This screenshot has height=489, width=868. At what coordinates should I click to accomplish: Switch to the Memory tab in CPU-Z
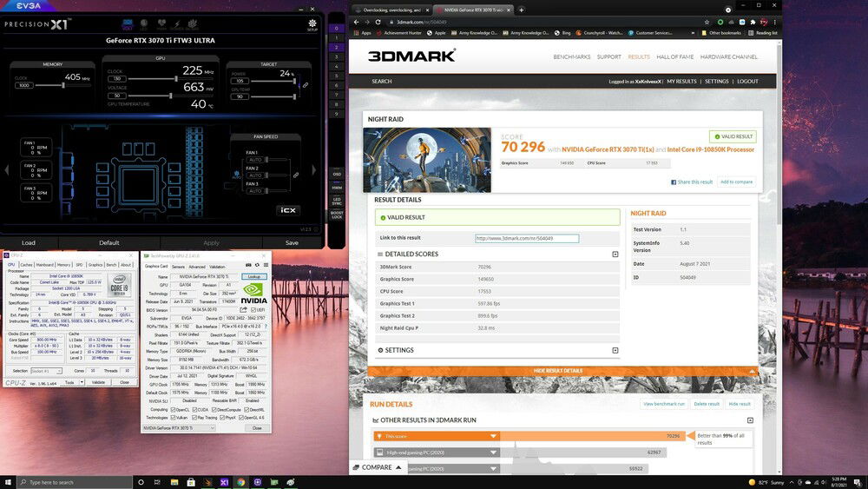pos(63,265)
